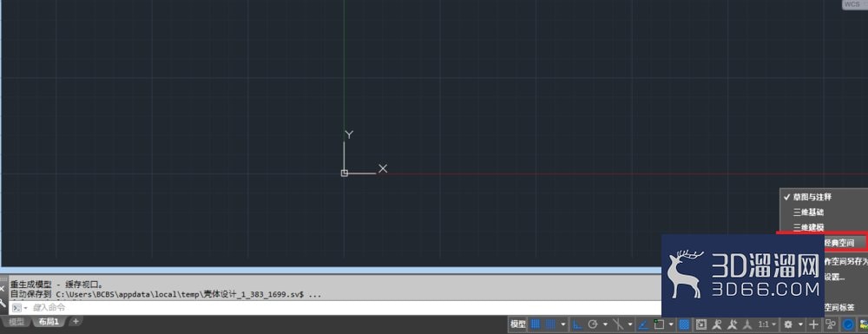Switch to 布局1 layout tab
This screenshot has width=868, height=334.
(49, 322)
